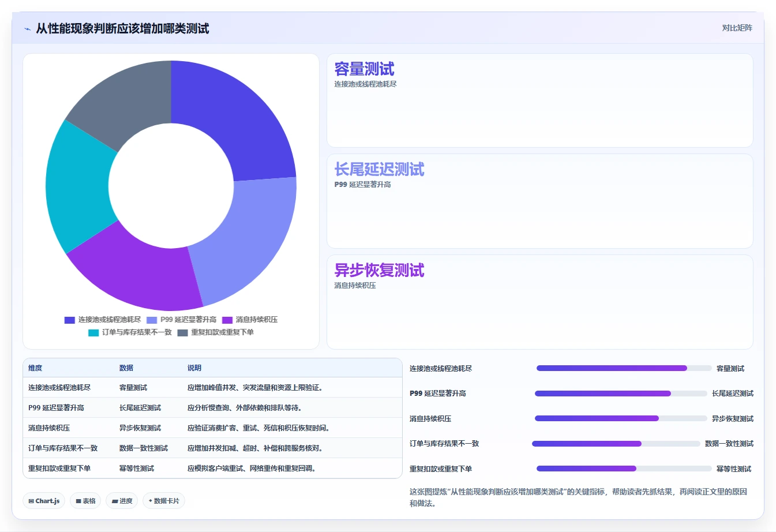
Task: Select table cell 异步恢复测试
Action: pyautogui.click(x=140, y=428)
